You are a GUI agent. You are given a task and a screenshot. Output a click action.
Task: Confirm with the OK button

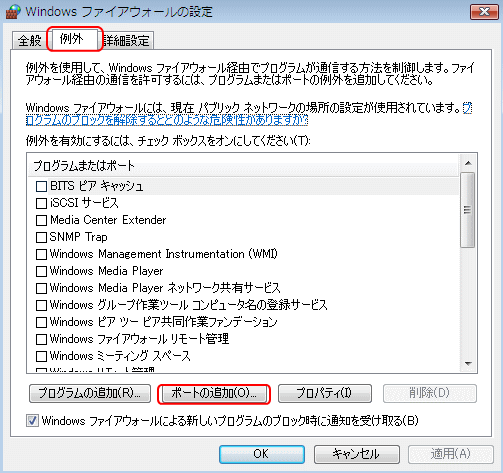[262, 454]
